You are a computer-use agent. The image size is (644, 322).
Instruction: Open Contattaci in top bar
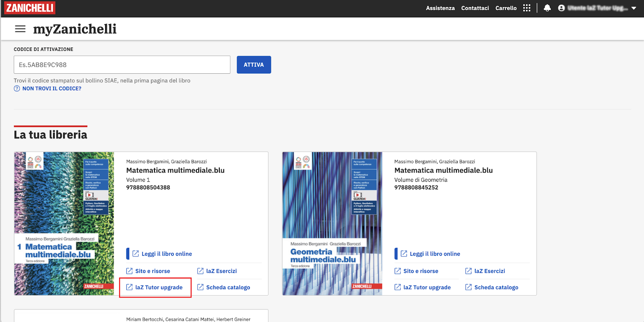coord(475,8)
